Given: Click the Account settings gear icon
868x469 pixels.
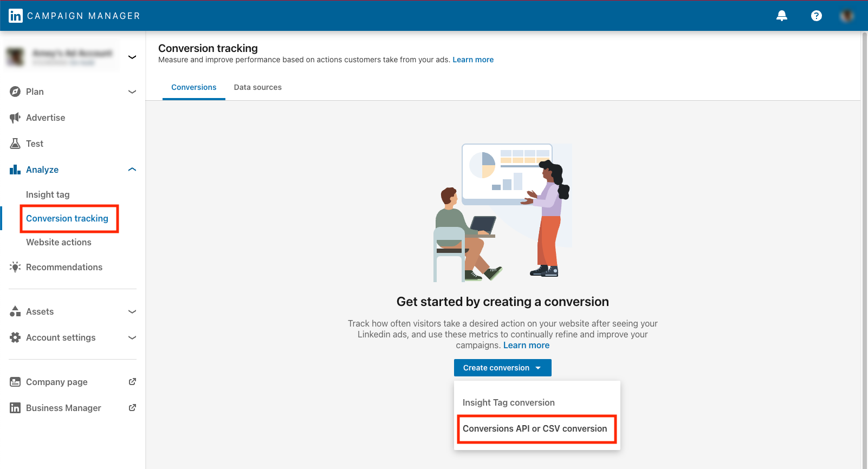Looking at the screenshot, I should 15,337.
